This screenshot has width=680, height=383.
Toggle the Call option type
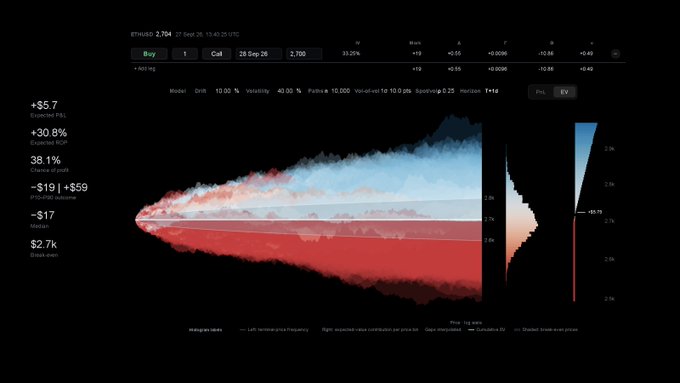216,54
